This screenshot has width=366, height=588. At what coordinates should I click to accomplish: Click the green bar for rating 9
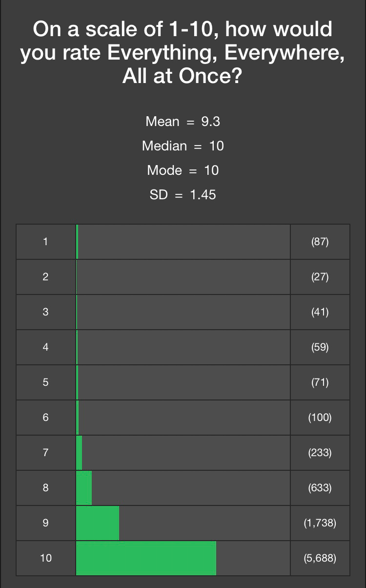(98, 523)
